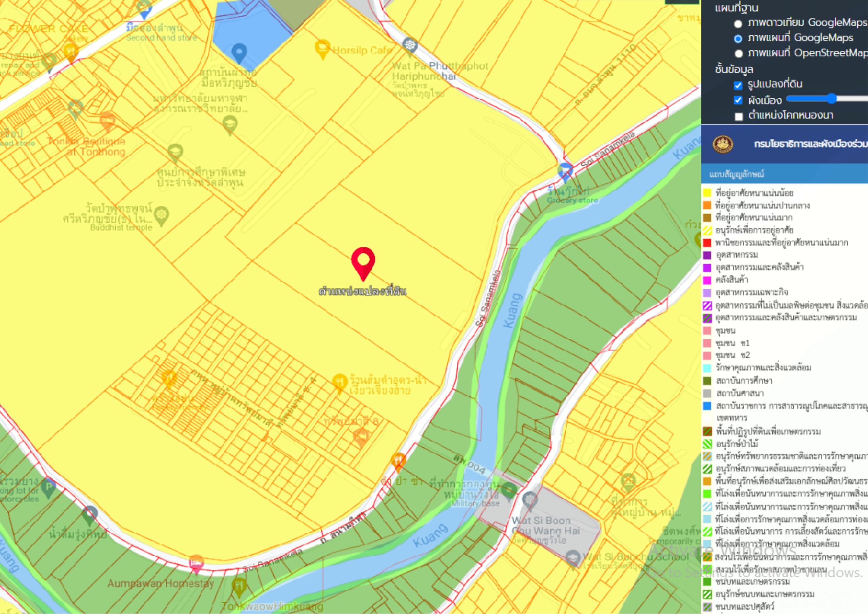Click the กรมโยธาธิการและผังเมือง header title

[x=810, y=144]
